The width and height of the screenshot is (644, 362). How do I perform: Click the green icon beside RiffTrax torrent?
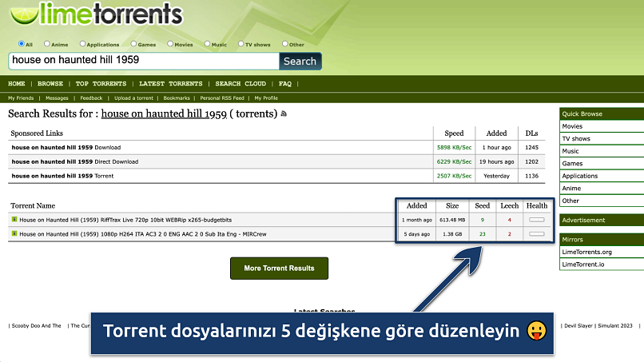point(14,219)
